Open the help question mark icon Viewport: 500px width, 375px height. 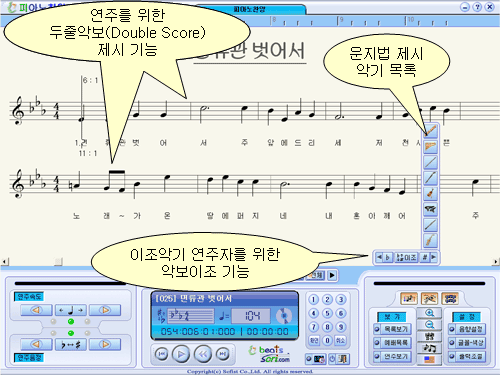pos(477,7)
